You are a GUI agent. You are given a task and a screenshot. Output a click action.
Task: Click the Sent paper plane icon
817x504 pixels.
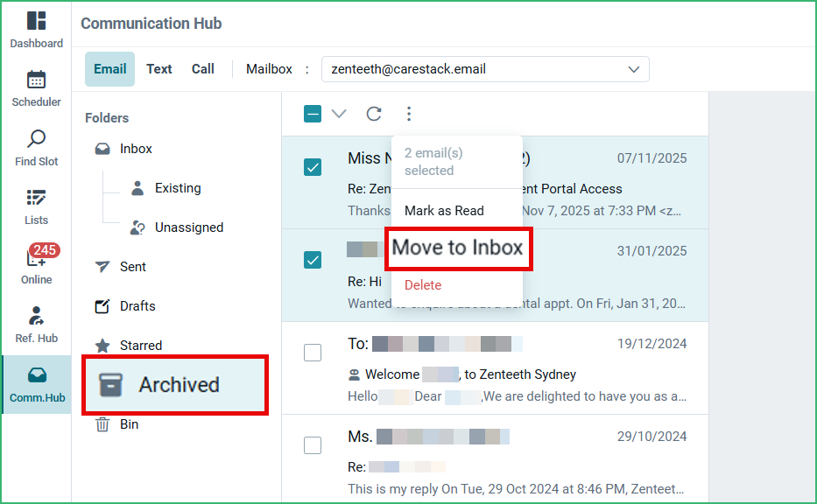pos(102,267)
